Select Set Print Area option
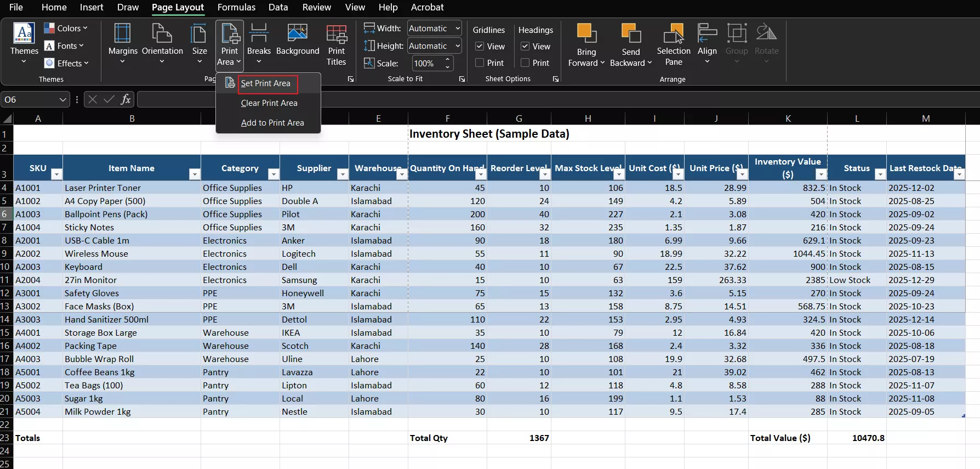Screen dimensions: 980x469 tap(266, 83)
